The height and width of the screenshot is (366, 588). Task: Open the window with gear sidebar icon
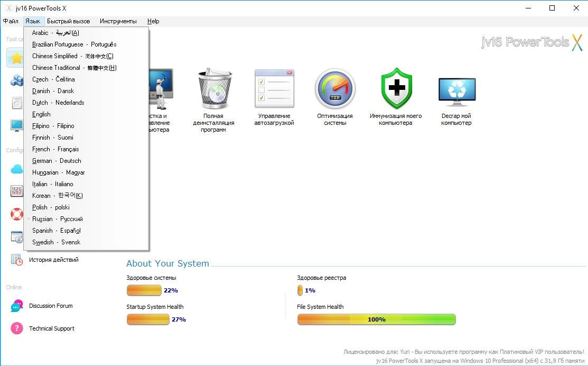tap(16, 237)
